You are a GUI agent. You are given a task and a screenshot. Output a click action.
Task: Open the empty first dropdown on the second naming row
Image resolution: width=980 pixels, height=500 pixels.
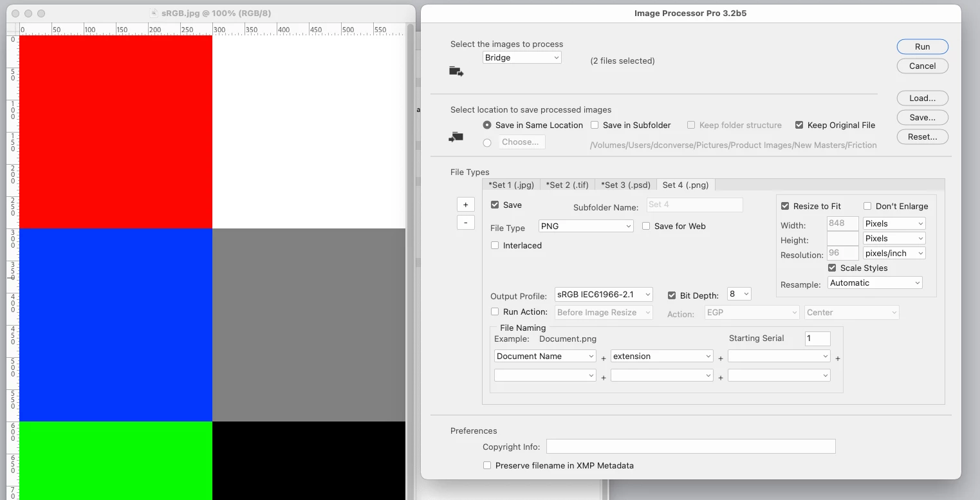tap(545, 375)
